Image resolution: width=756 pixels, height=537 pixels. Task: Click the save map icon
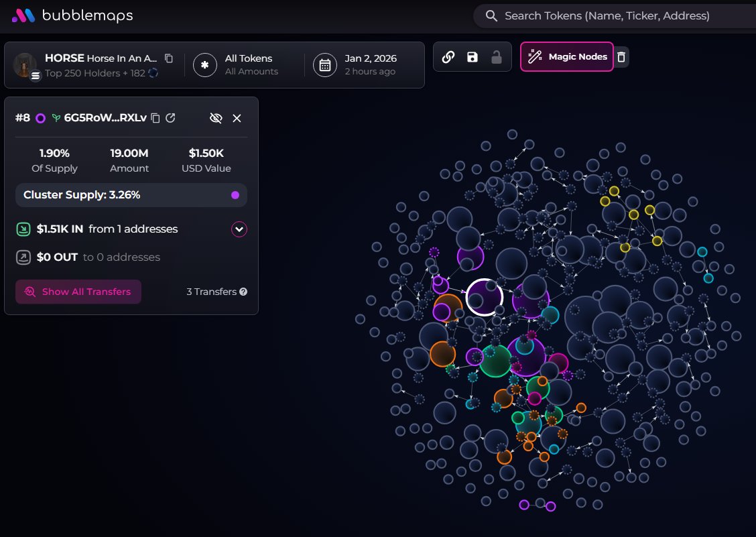point(472,57)
